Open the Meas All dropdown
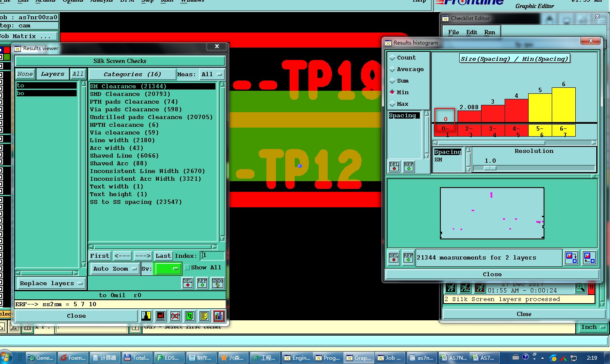 click(x=212, y=74)
